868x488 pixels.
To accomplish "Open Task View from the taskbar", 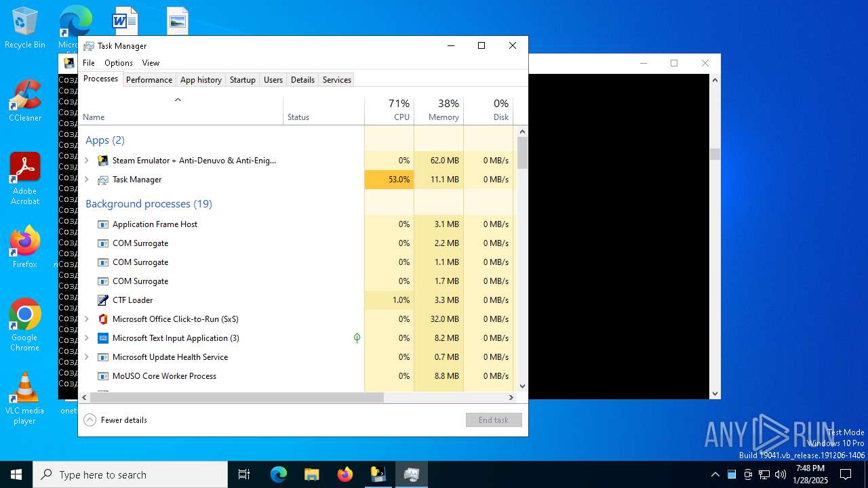I will tap(244, 474).
